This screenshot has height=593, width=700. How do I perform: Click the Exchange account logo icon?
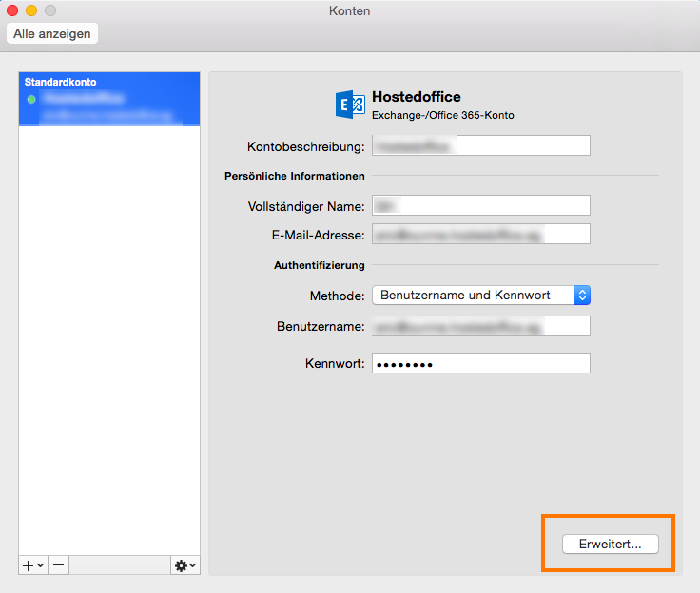coord(350,105)
